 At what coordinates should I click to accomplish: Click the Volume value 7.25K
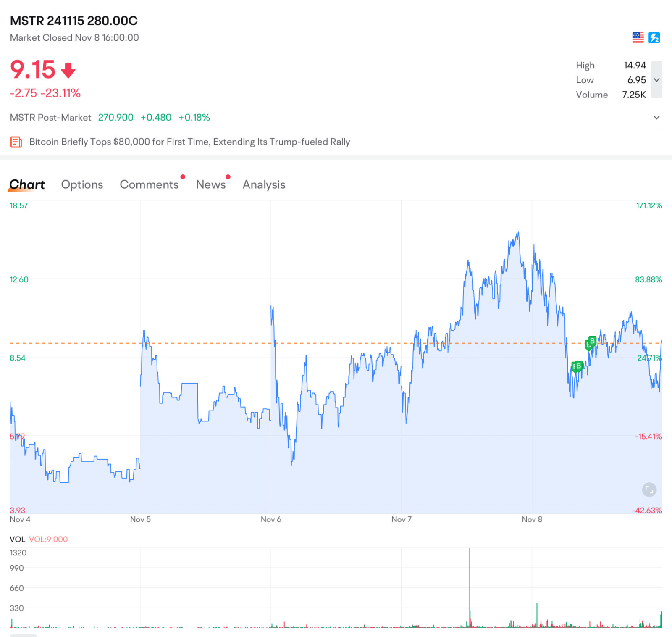pyautogui.click(x=634, y=95)
